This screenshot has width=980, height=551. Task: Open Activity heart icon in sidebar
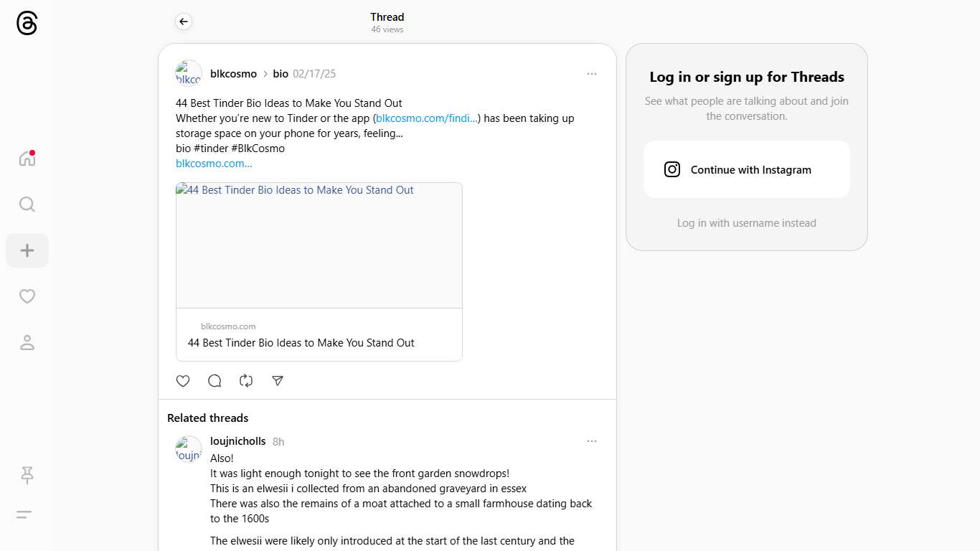coord(27,296)
